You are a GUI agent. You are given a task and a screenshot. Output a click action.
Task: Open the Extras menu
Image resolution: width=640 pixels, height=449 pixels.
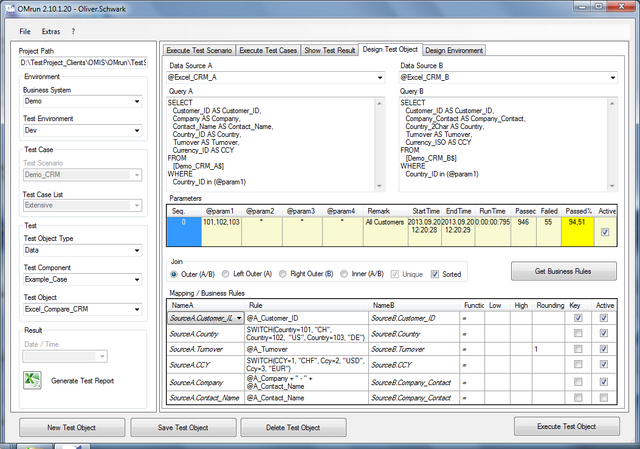pos(51,31)
